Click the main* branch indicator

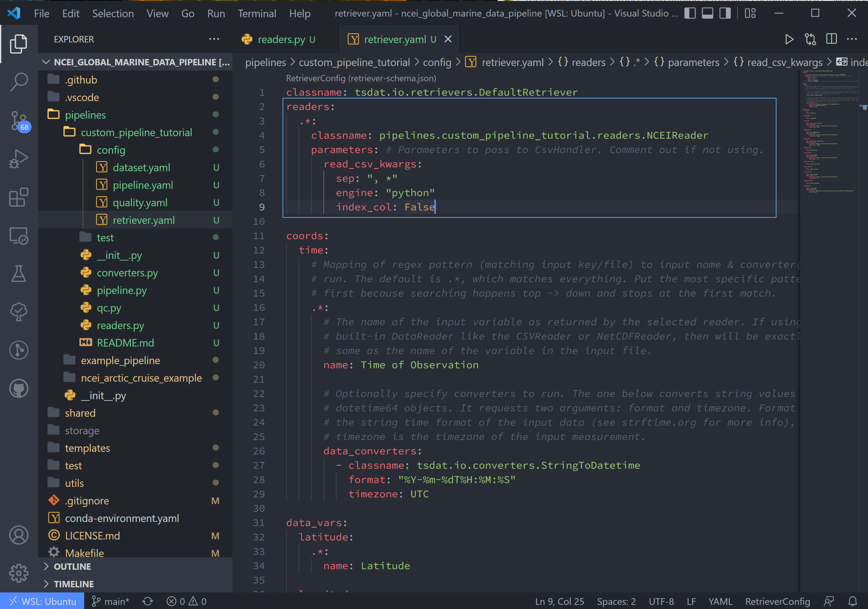[x=110, y=601]
